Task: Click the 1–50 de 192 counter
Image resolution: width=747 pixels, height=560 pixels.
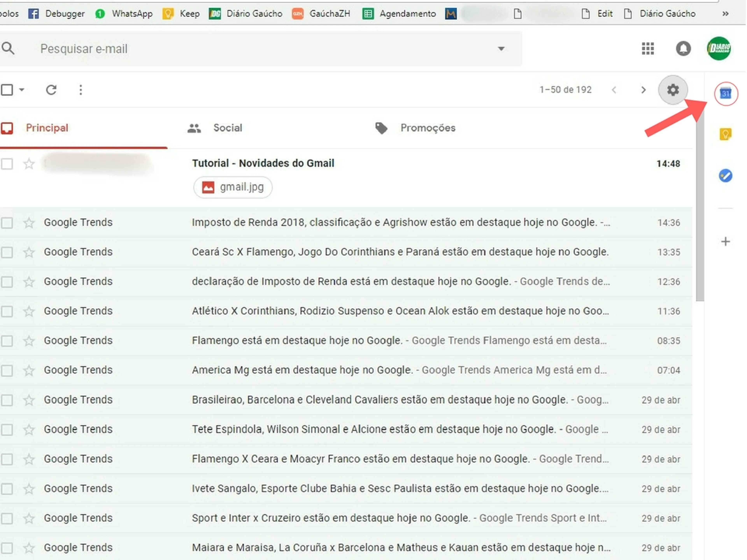Action: (x=566, y=90)
